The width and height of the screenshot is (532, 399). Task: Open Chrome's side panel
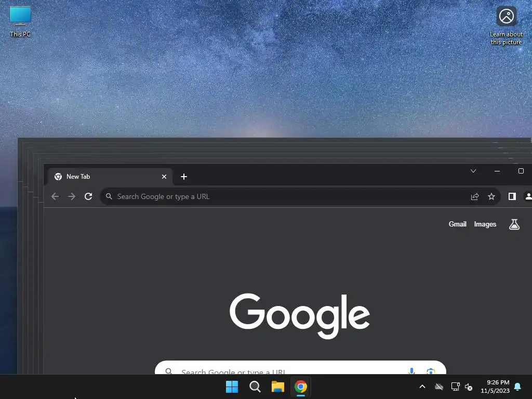(512, 196)
